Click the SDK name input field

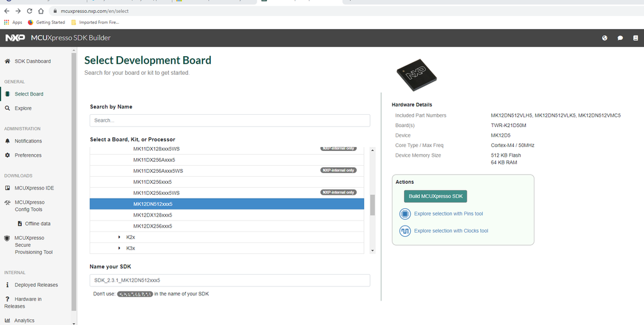(x=230, y=281)
